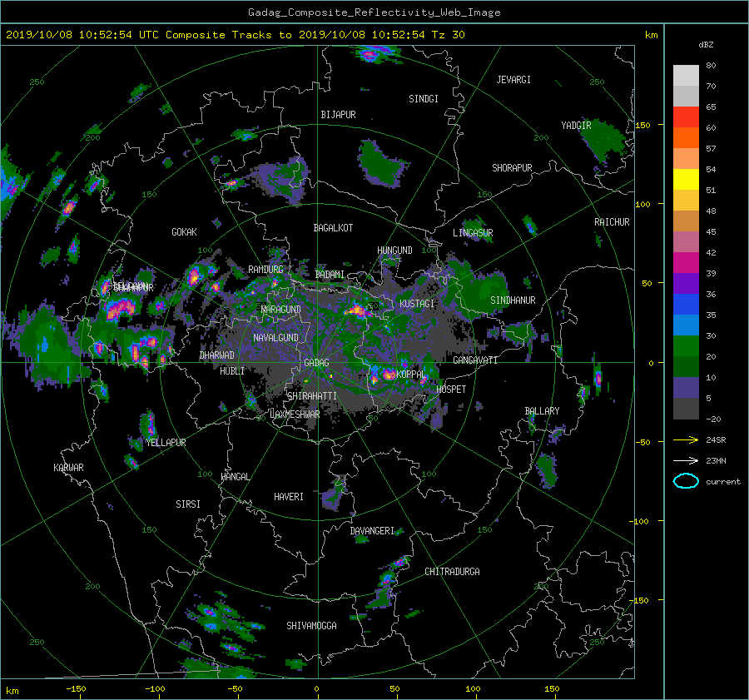Click the BAGALKOT city label
Viewport: 749px width, 700px height.
[333, 228]
